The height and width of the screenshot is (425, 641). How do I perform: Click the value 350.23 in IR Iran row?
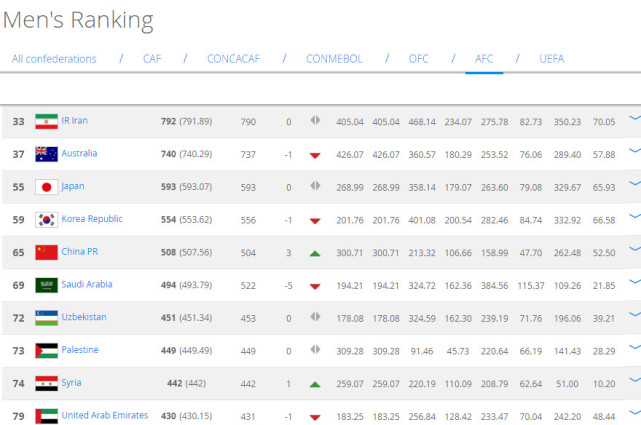[567, 122]
